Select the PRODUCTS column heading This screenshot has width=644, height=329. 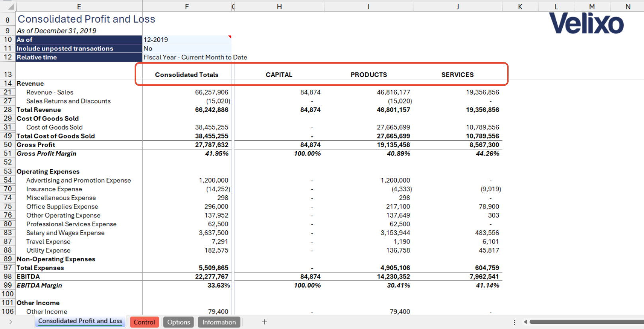(369, 75)
